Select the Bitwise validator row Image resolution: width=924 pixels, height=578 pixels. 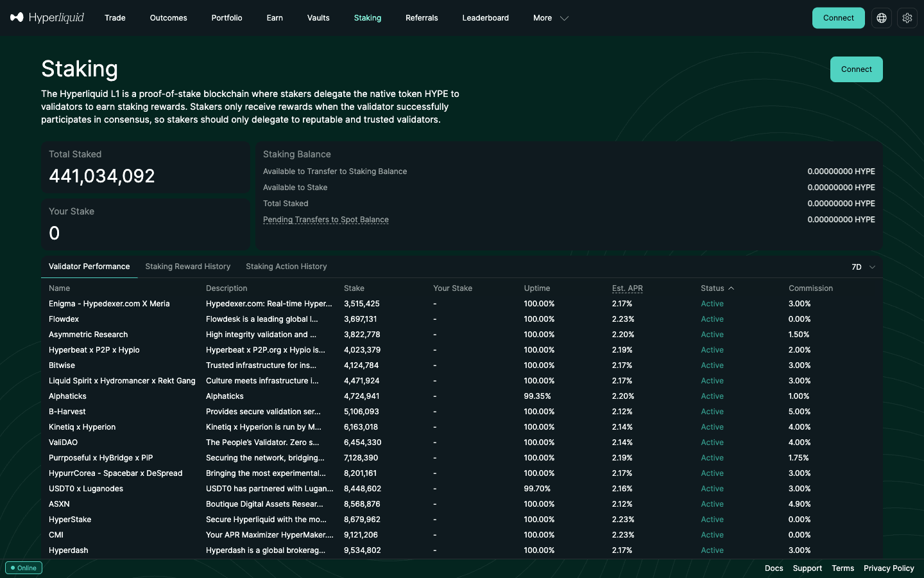pyautogui.click(x=462, y=365)
